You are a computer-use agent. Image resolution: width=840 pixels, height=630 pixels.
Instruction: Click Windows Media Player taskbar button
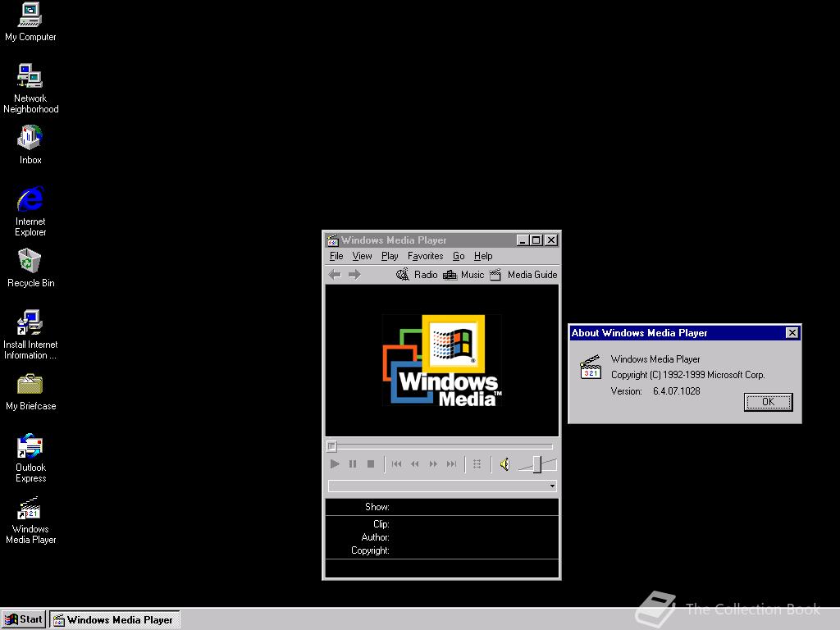click(115, 620)
